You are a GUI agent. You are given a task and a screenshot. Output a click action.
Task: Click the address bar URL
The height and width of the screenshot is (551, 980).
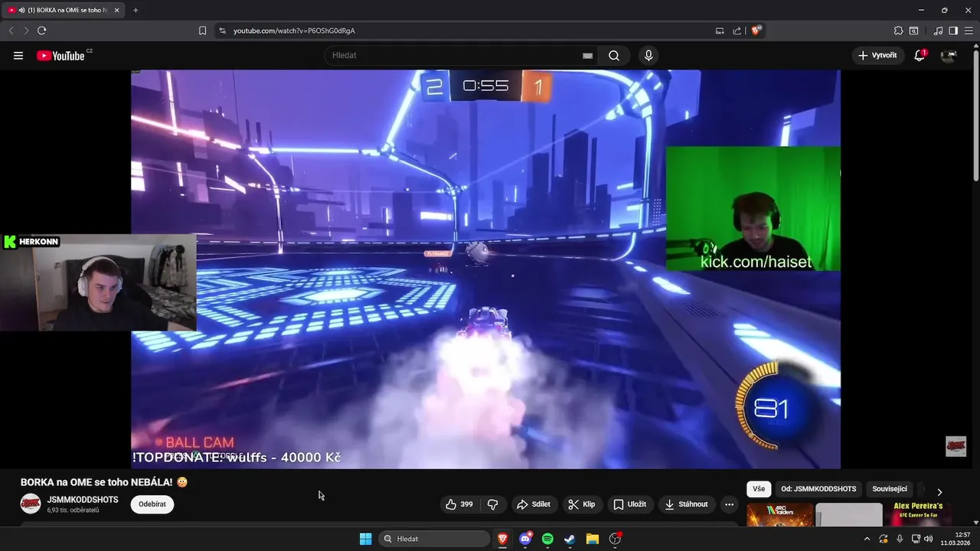294,31
